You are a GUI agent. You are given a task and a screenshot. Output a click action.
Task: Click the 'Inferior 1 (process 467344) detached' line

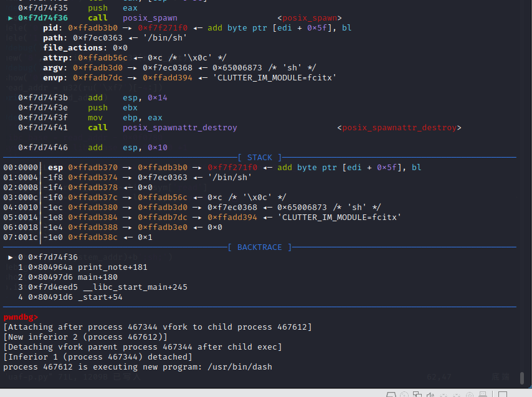(x=98, y=357)
